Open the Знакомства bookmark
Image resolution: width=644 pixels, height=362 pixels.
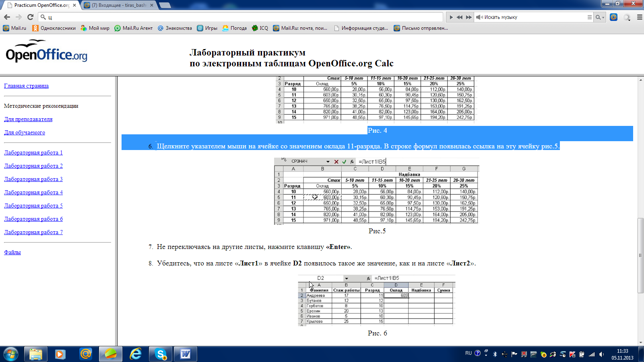coord(175,28)
